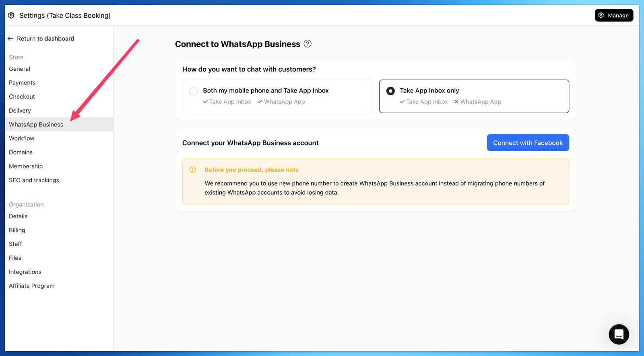This screenshot has height=356, width=644.
Task: Open Delivery settings
Action: [x=59, y=111]
